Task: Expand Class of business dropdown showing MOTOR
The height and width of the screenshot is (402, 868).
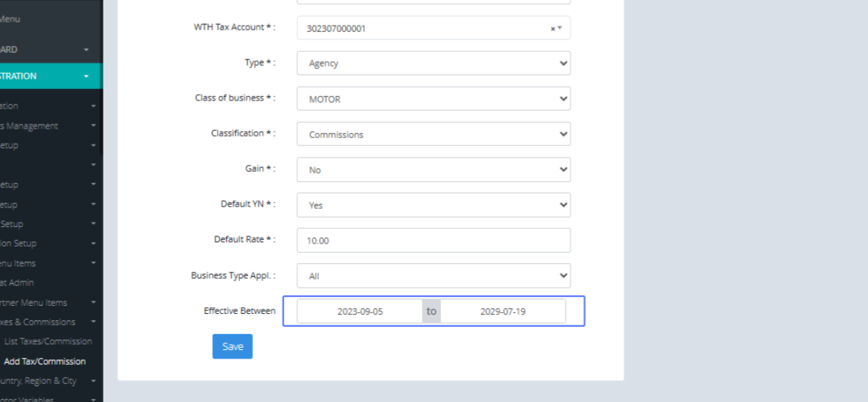Action: coord(433,99)
